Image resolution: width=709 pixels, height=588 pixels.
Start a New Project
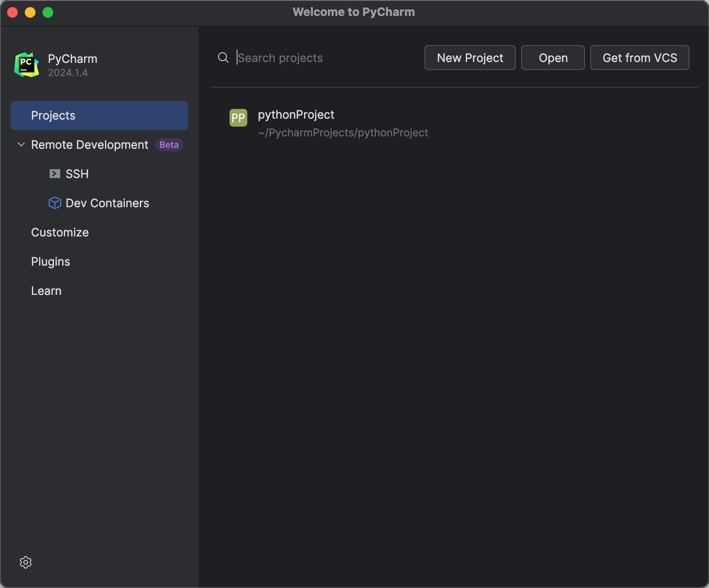tap(470, 58)
